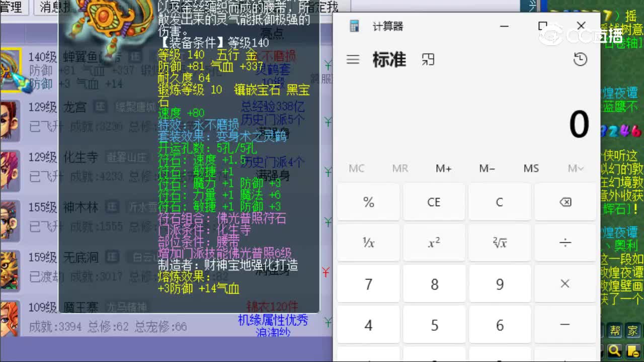
Task: Click the green ¥ icon in 神木林 row
Action: (x=328, y=222)
